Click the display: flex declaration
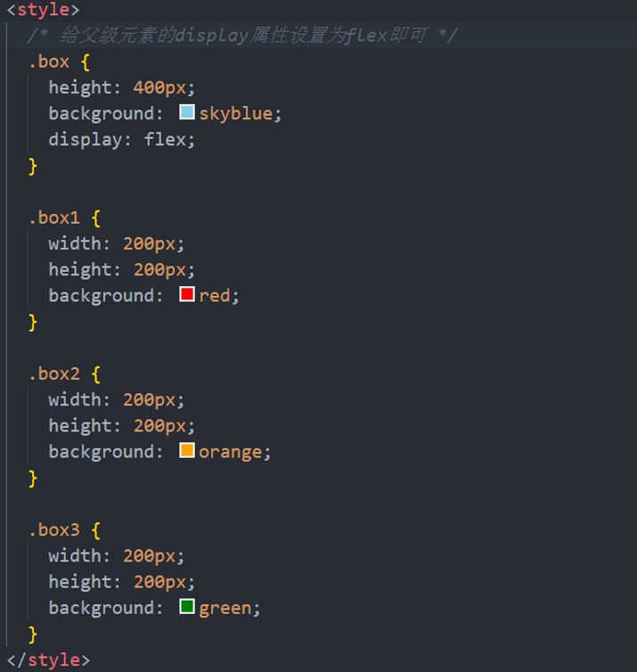Image resolution: width=637 pixels, height=672 pixels. tap(121, 139)
